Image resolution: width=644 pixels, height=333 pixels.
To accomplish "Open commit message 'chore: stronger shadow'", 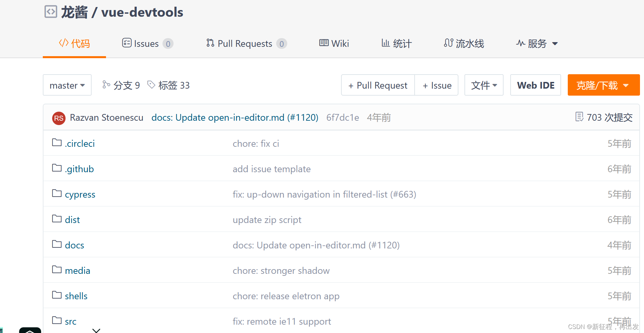I will [x=281, y=271].
